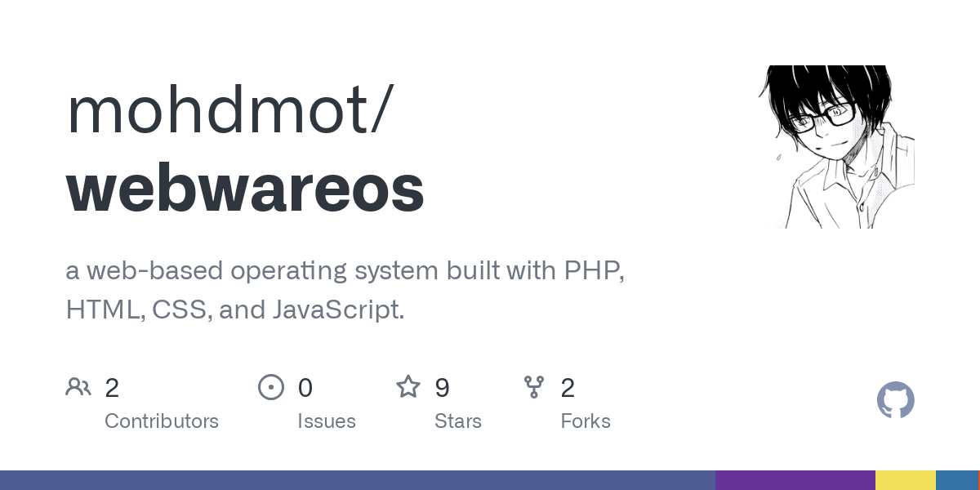The width and height of the screenshot is (980, 490).
Task: Click the Forks count showing 2
Action: [x=568, y=388]
